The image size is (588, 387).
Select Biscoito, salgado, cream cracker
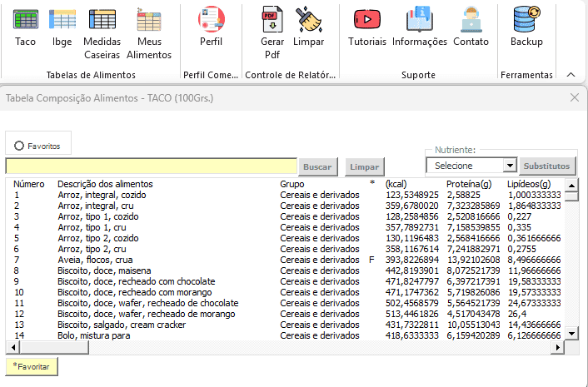(285, 325)
